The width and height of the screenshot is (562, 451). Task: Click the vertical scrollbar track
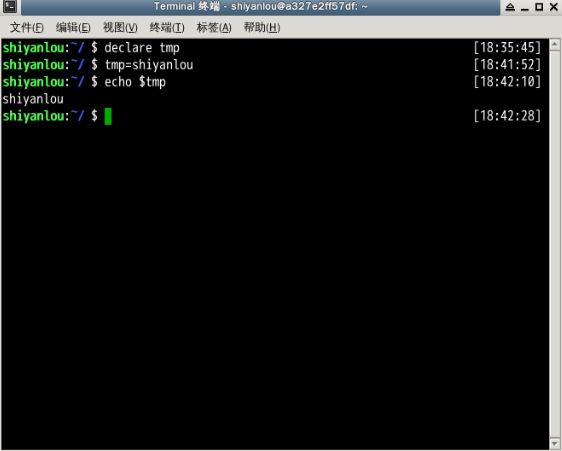(x=555, y=244)
